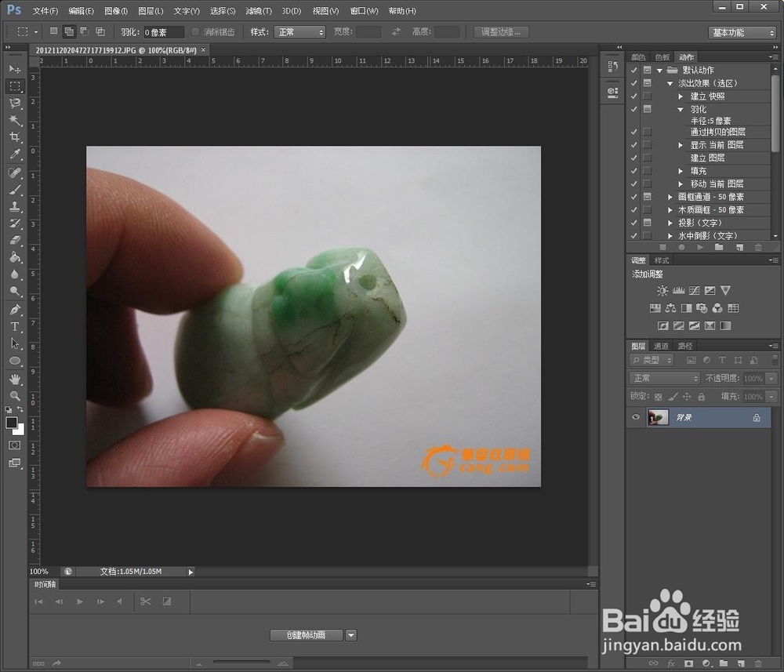The width and height of the screenshot is (784, 672).
Task: Select the Path Selection tool
Action: [15, 344]
